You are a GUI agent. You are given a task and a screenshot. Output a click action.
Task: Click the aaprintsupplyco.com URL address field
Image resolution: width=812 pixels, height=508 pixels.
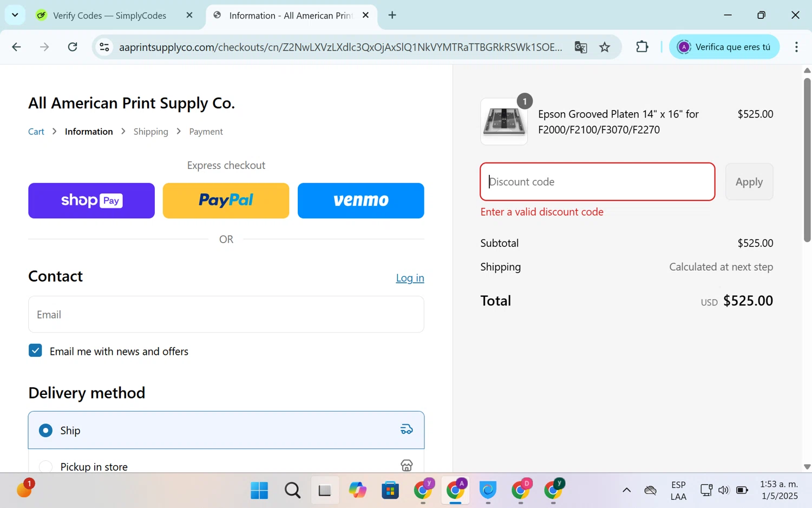[x=340, y=47]
